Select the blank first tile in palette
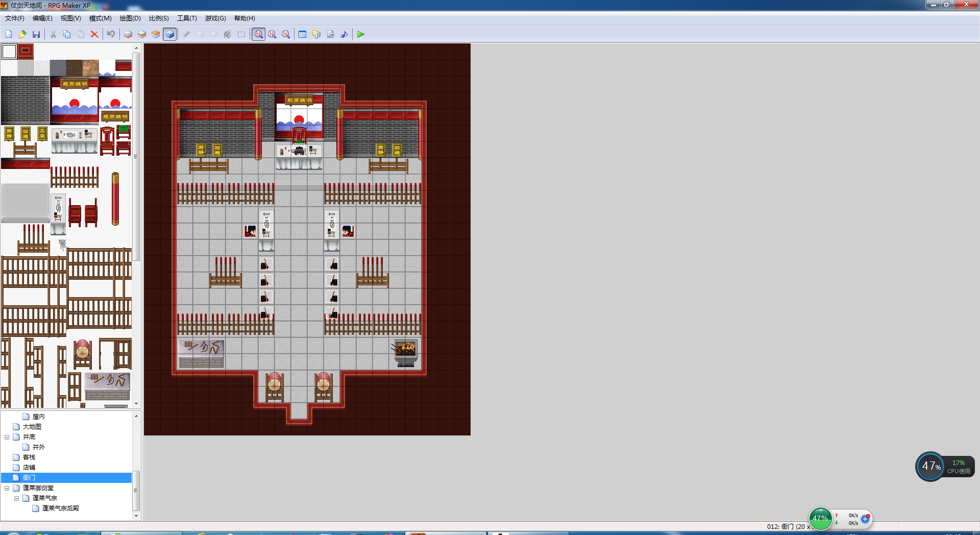This screenshot has height=535, width=980. [9, 52]
